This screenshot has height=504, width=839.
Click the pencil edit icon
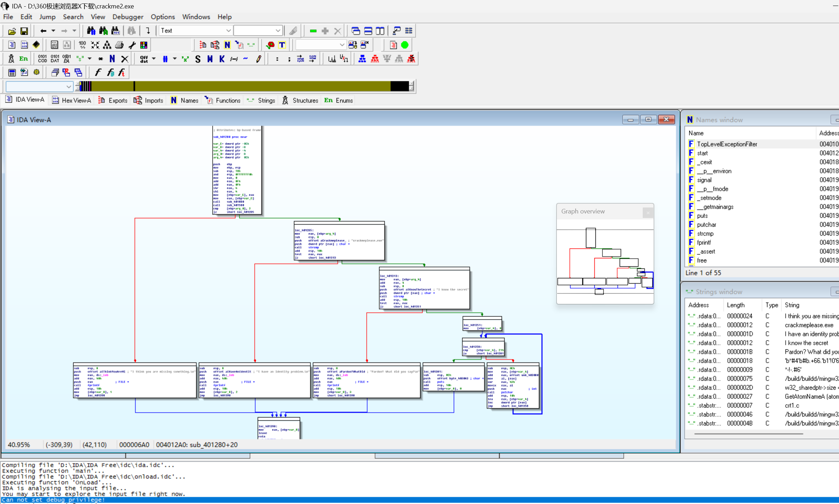[x=259, y=59]
